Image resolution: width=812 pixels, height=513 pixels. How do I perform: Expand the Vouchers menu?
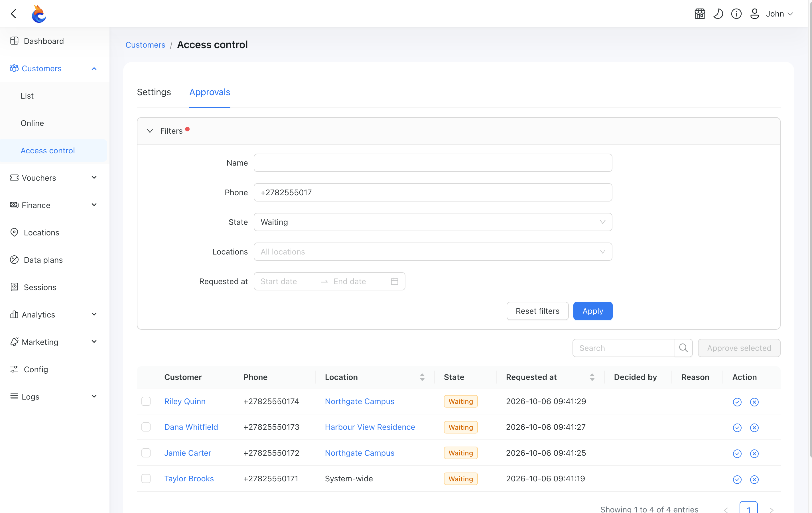pos(54,178)
